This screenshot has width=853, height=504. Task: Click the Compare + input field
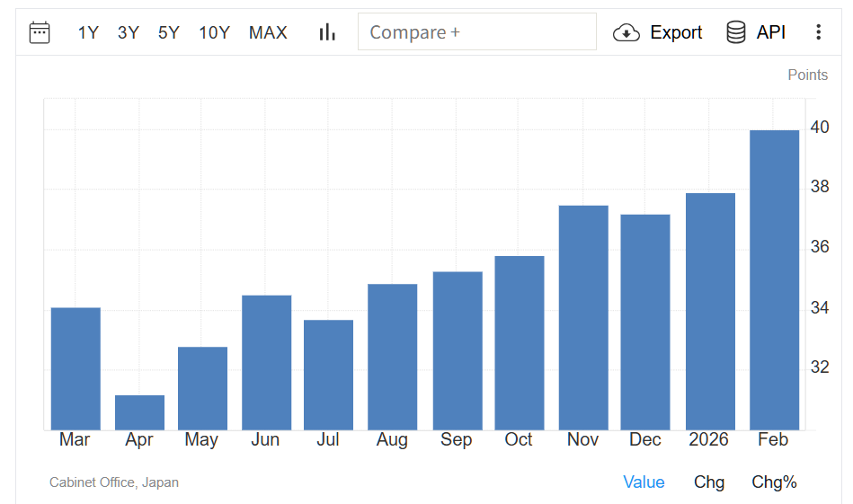click(x=476, y=32)
